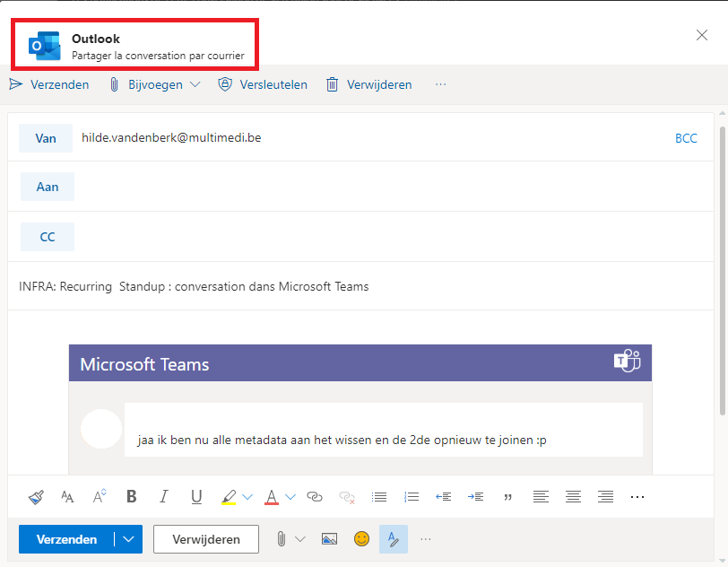Toggle Bold text formatting

132,496
